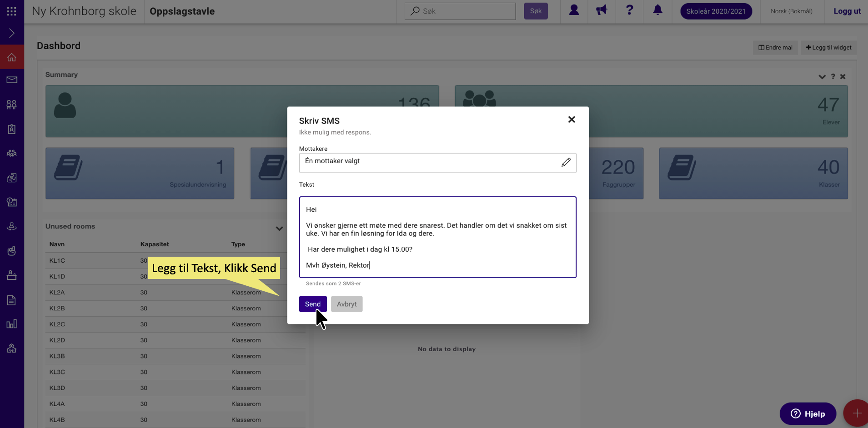The width and height of the screenshot is (868, 428).
Task: Expand the sidebar with the arrow icon
Action: 12,33
